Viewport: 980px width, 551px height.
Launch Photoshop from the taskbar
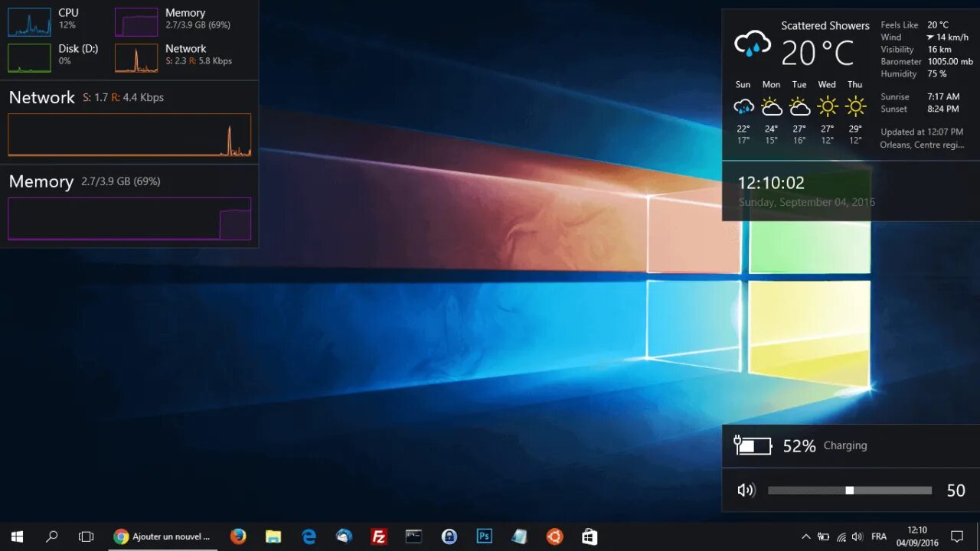click(485, 536)
